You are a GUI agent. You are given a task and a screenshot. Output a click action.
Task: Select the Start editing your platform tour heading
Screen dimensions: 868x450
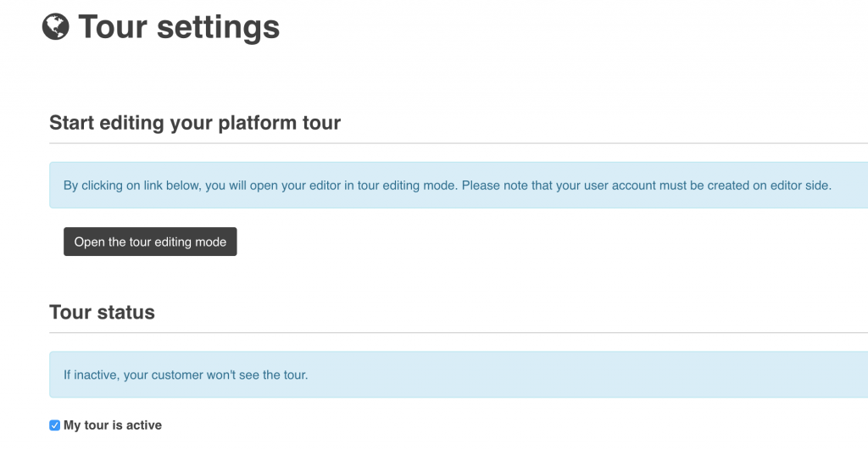pos(195,123)
